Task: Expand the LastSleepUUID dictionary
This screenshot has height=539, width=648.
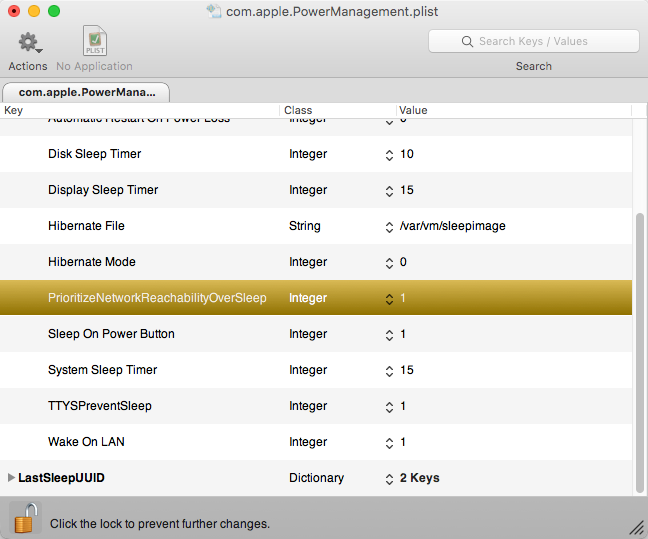Action: coord(11,478)
